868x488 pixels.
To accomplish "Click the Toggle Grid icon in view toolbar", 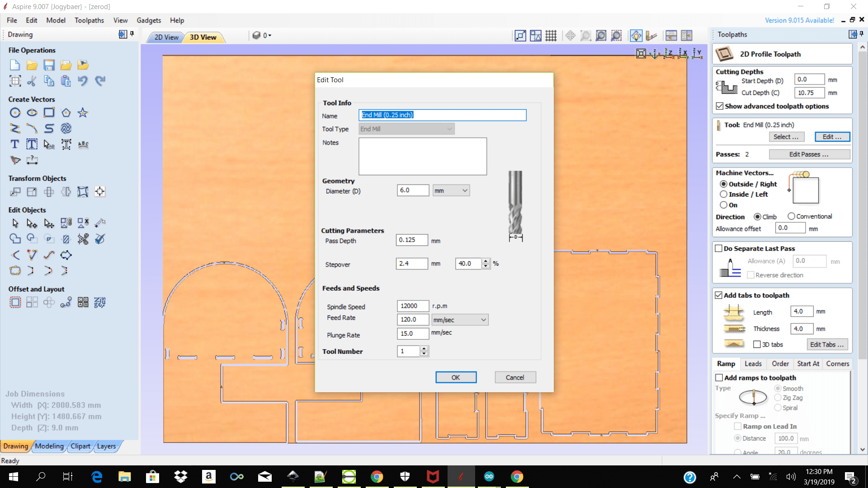I will tap(551, 36).
